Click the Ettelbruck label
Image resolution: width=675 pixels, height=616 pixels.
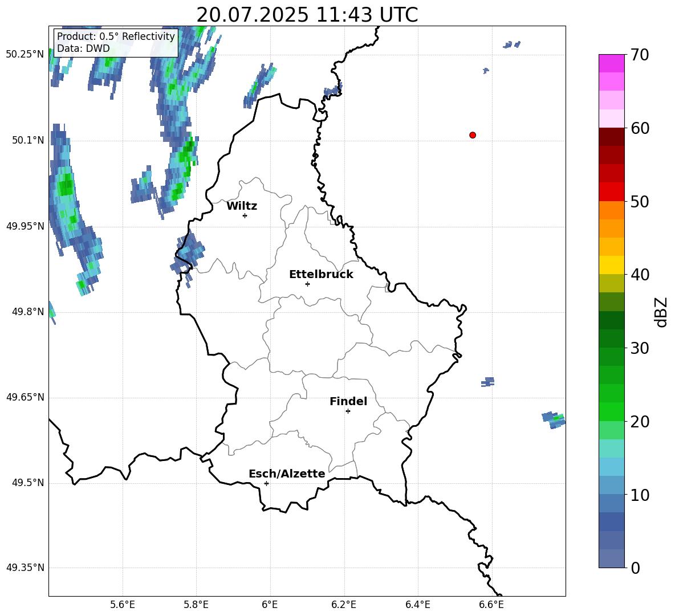(321, 275)
